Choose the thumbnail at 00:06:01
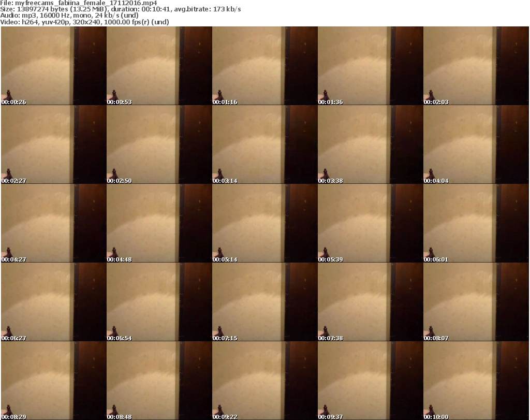 tap(476, 223)
